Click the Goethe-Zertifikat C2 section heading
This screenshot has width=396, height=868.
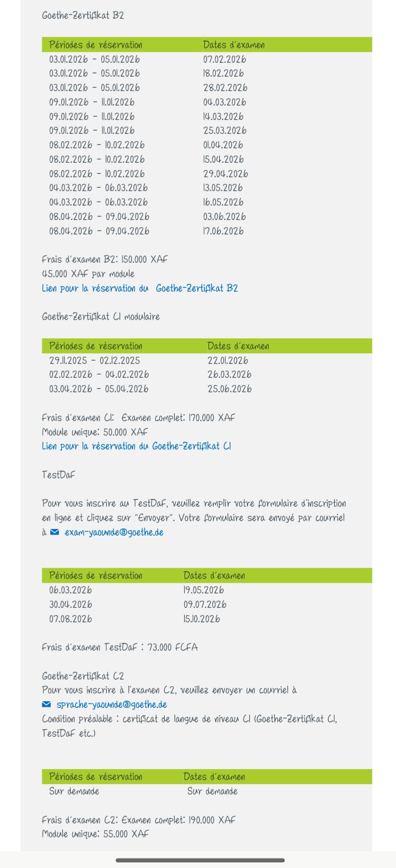point(83,676)
